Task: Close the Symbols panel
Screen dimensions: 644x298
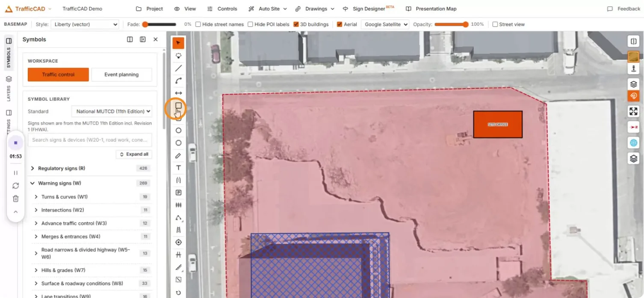Action: click(x=155, y=39)
